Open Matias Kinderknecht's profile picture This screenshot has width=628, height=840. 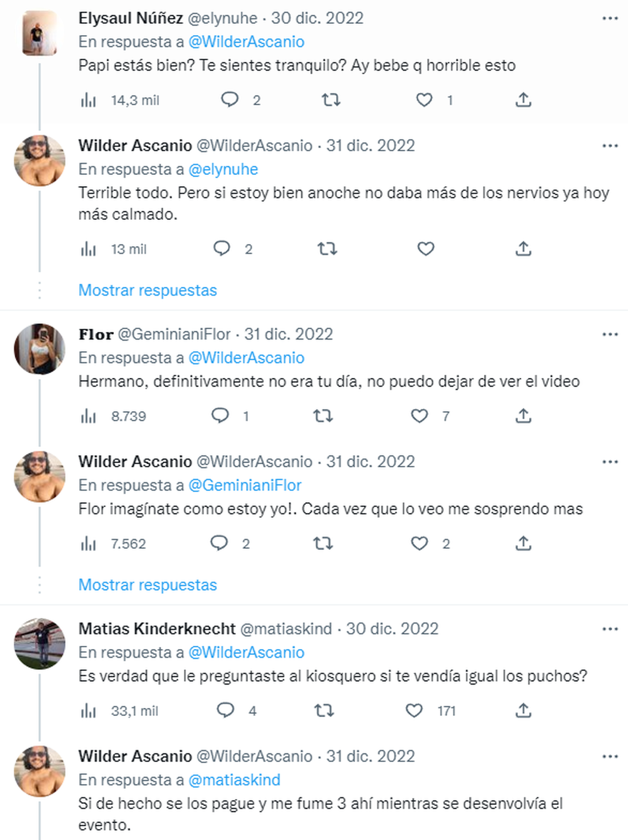(x=40, y=644)
